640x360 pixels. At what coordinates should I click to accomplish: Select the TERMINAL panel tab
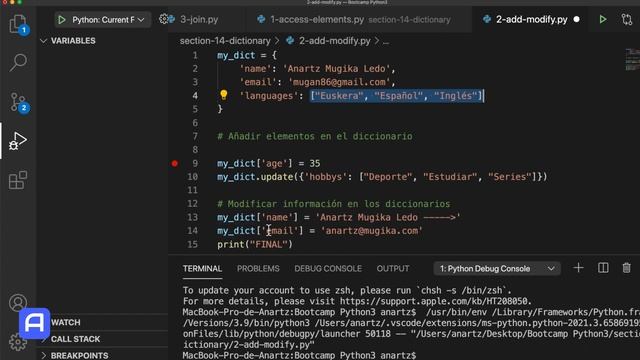(x=202, y=269)
